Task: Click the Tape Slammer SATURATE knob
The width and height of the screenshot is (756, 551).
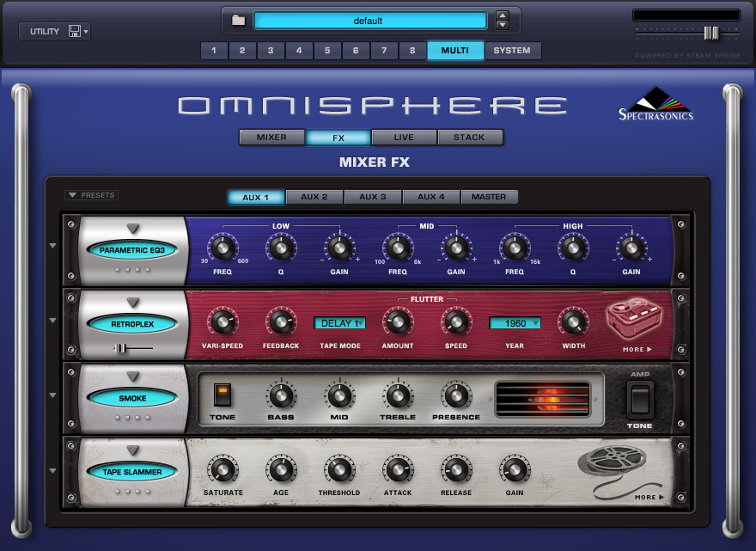Action: pos(223,470)
